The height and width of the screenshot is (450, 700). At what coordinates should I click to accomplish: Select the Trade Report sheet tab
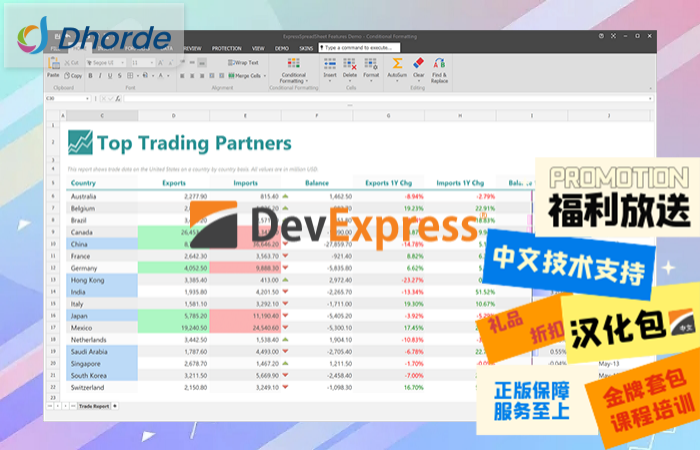click(x=94, y=406)
